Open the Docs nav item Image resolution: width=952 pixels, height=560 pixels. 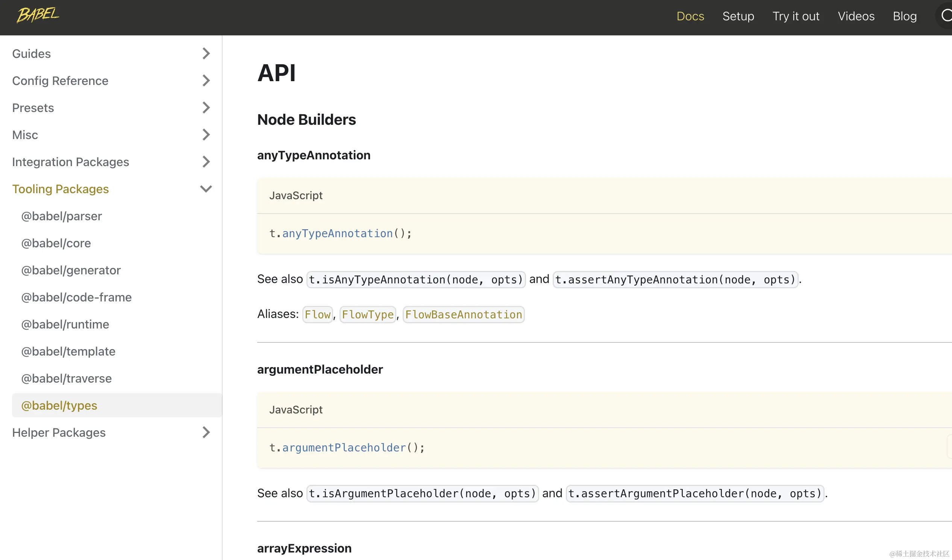(x=690, y=16)
